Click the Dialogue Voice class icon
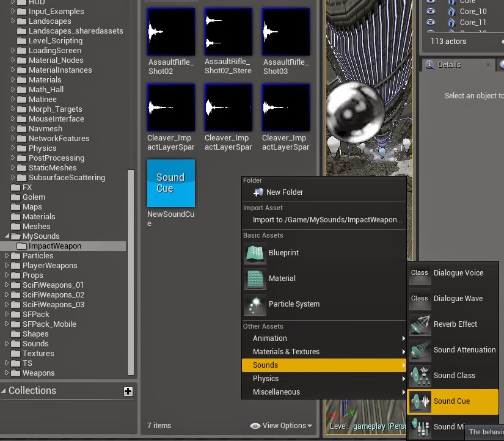 click(420, 273)
